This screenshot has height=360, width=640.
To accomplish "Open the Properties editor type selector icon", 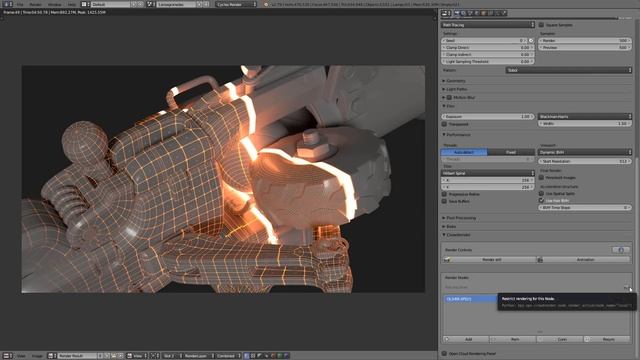I will tap(446, 13).
